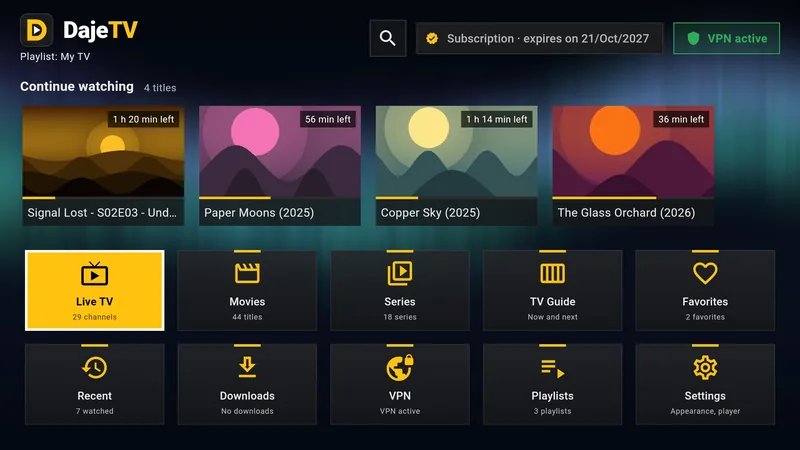Screen dimensions: 800x450
Task: Resume The Glass Orchard (2026) thumbnail
Action: (x=633, y=151)
